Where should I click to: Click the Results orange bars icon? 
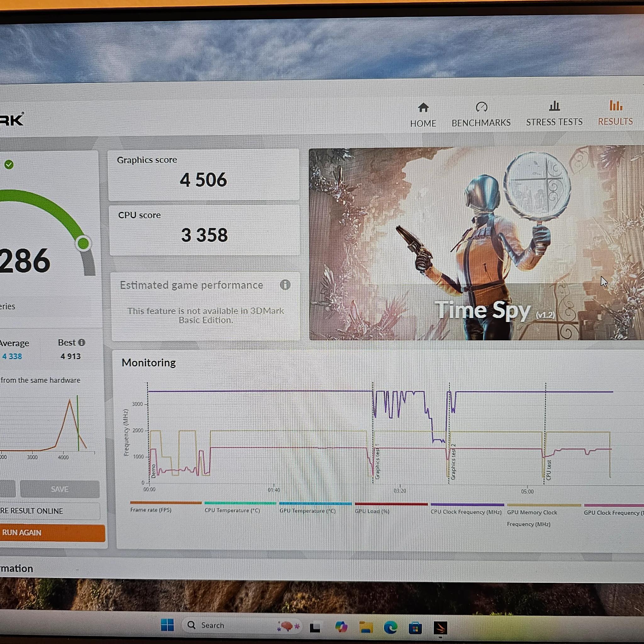pos(615,105)
